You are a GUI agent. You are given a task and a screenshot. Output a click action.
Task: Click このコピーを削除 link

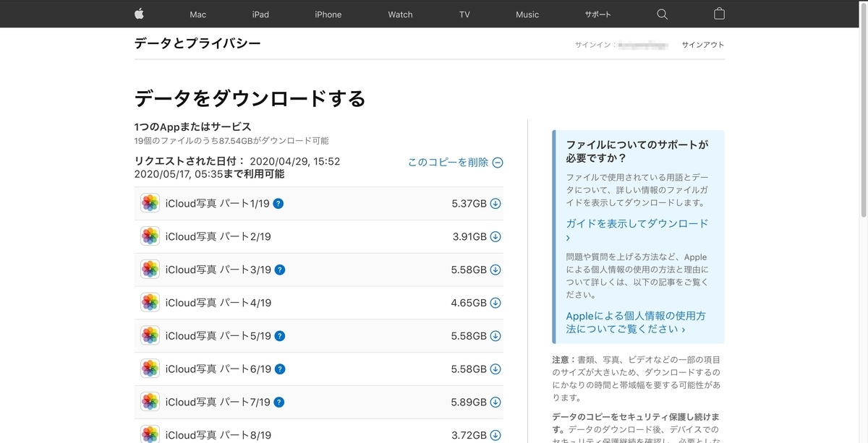[x=448, y=163]
